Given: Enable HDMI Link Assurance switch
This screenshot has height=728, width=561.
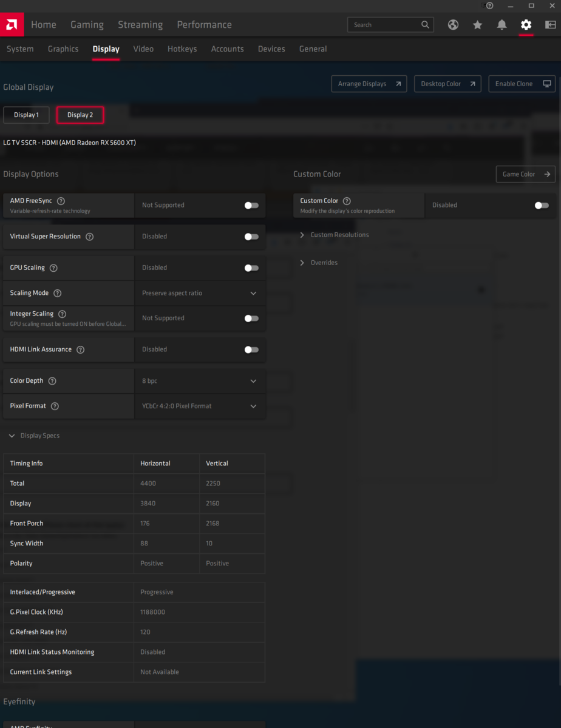Looking at the screenshot, I should coord(251,349).
